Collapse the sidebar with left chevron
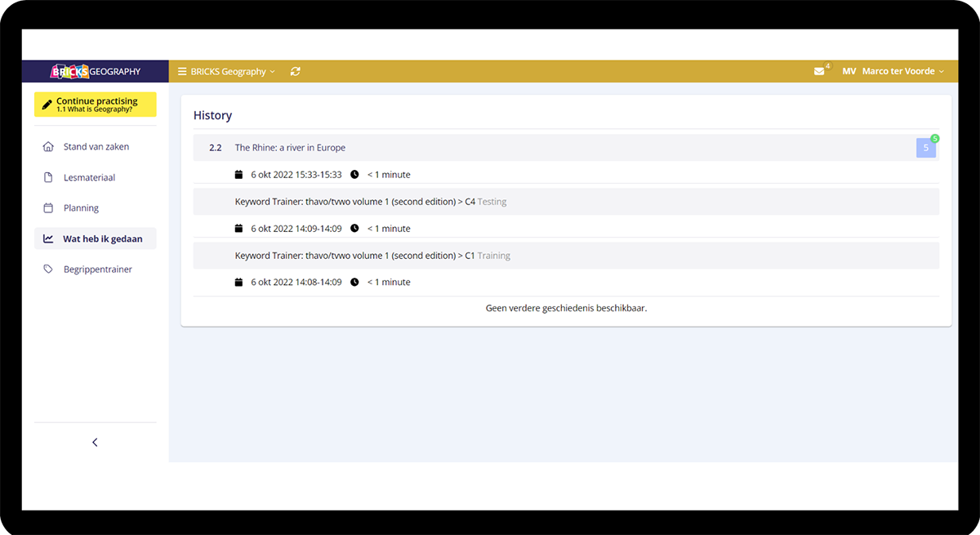The image size is (980, 535). pyautogui.click(x=95, y=442)
